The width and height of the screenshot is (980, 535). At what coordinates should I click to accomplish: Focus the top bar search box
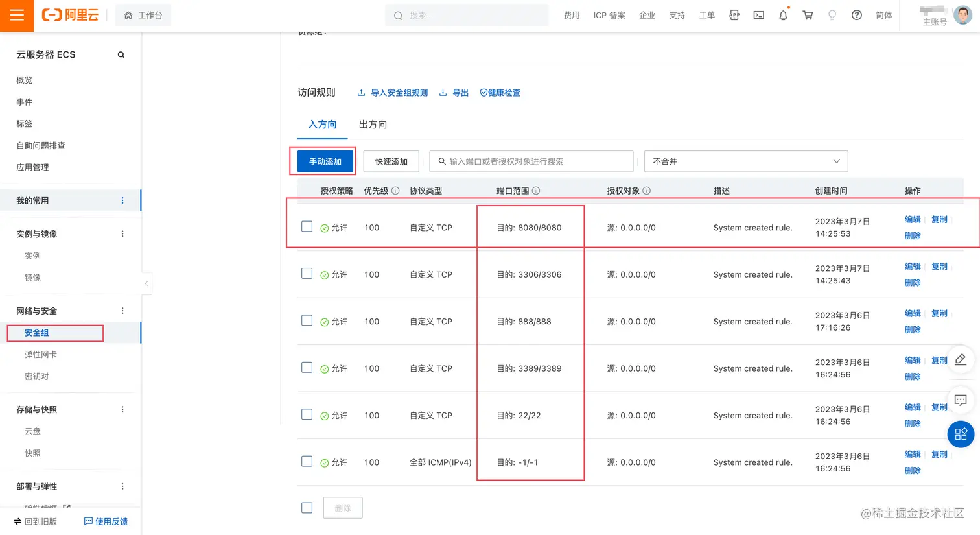467,16
